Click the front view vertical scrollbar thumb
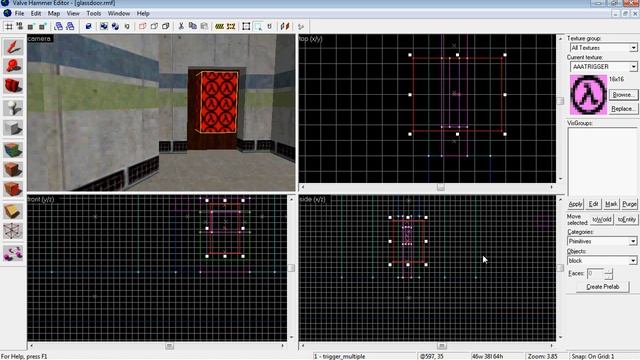Viewport: 640px width, 360px height. (x=291, y=268)
